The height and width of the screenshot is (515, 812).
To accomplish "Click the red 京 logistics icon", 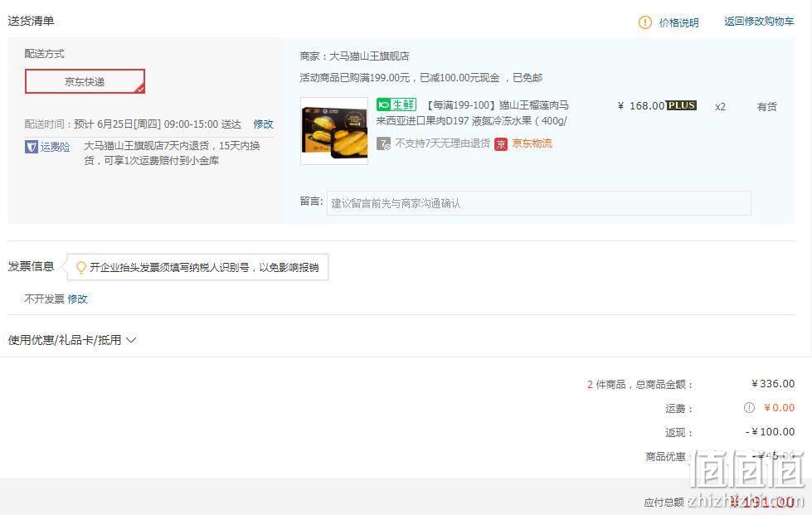I will click(x=501, y=144).
